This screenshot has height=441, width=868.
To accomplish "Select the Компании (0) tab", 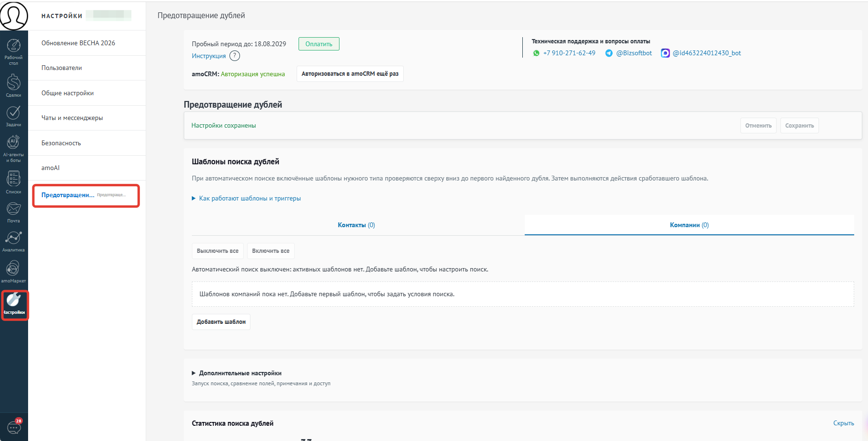I will pos(689,225).
